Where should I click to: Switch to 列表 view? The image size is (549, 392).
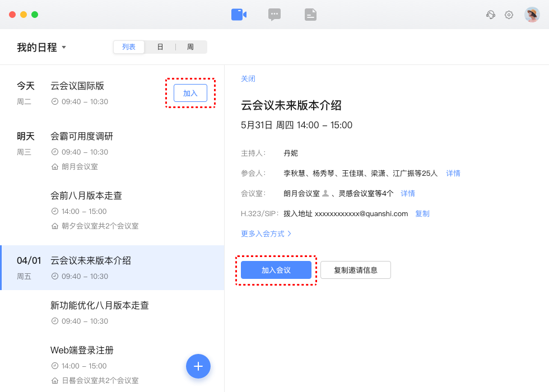coord(129,47)
